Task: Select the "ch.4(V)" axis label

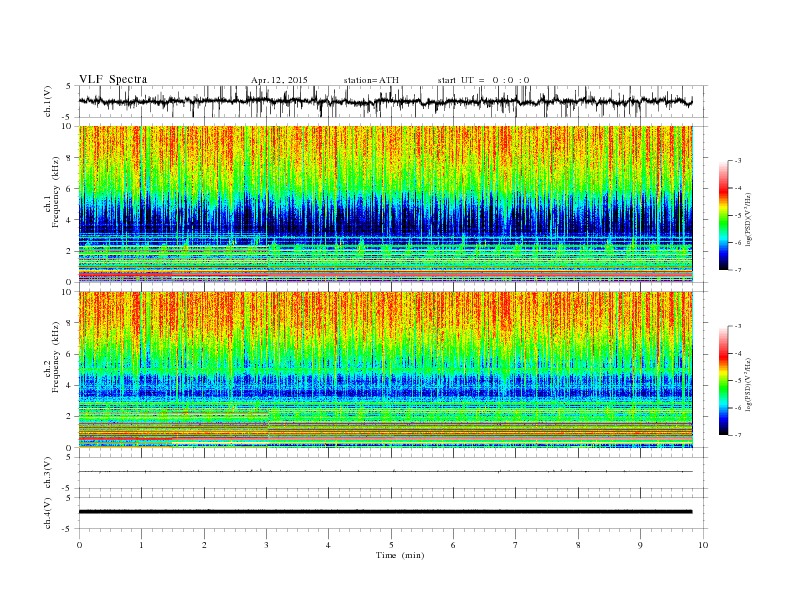Action: [48, 513]
